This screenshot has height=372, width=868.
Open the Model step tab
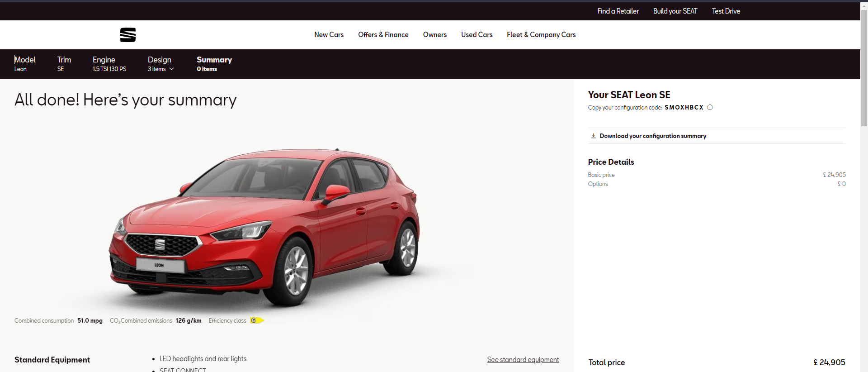(25, 64)
